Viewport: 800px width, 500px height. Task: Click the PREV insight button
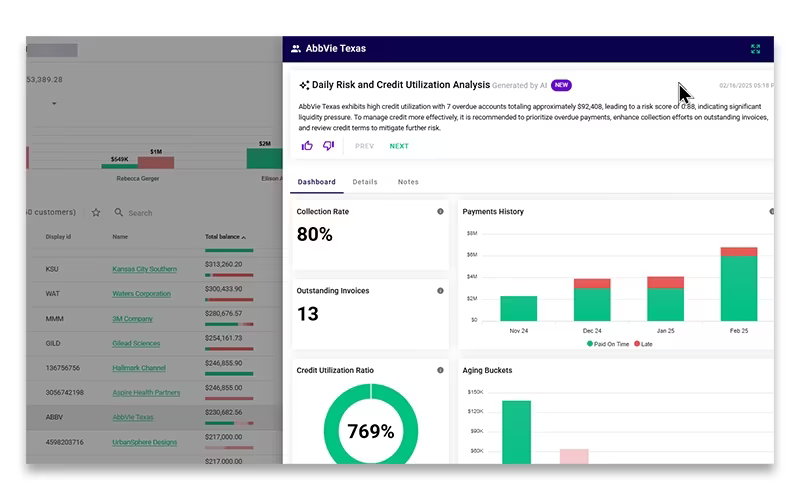(364, 146)
